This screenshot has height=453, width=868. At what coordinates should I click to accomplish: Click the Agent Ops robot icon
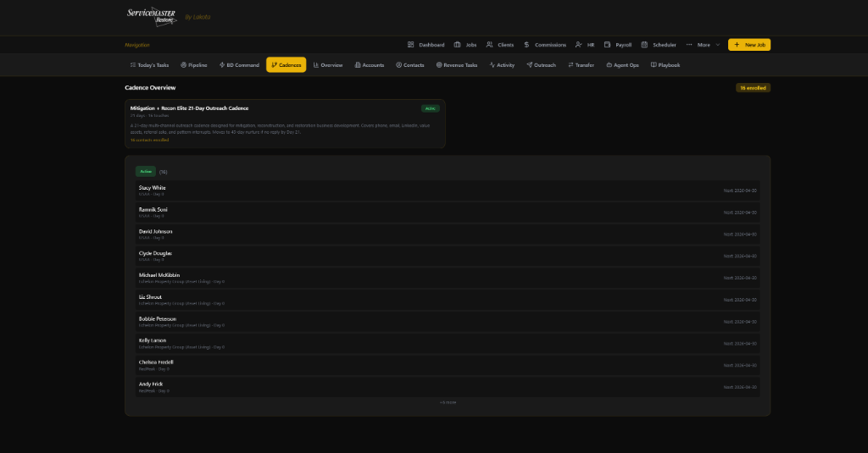click(609, 64)
